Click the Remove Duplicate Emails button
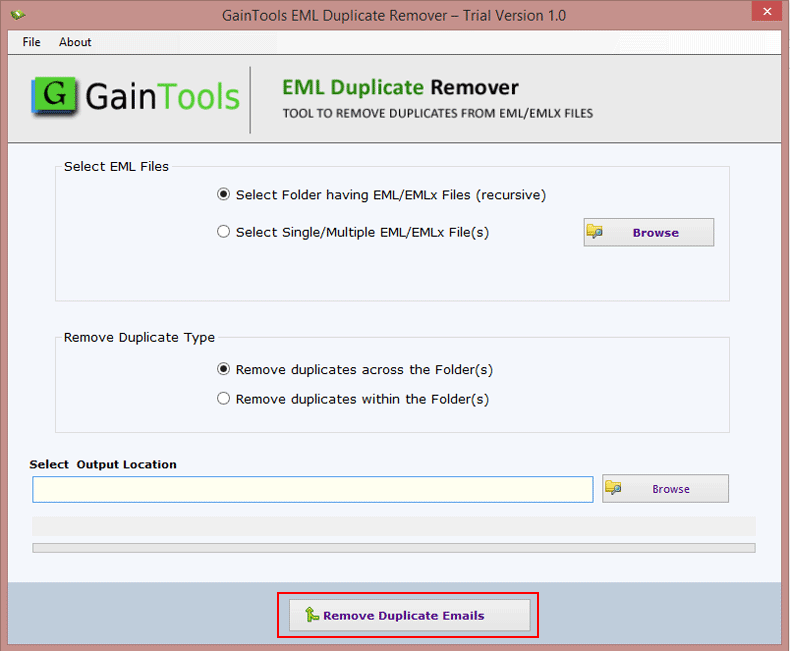 pos(410,615)
